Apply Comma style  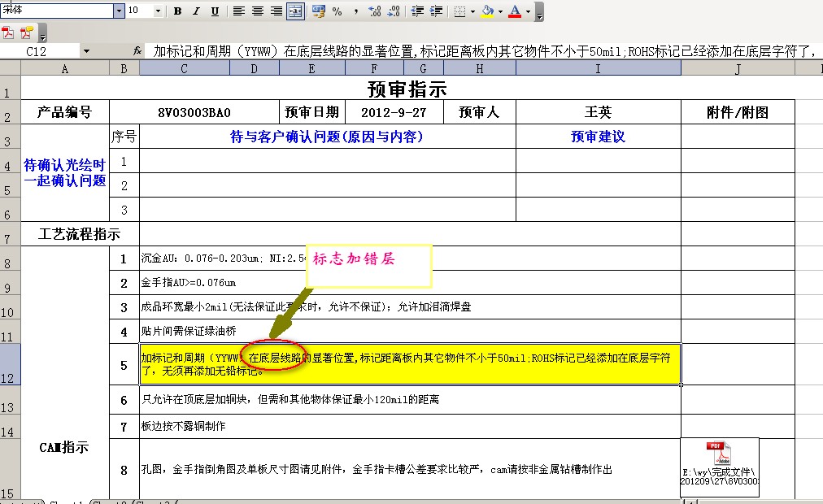click(x=356, y=11)
